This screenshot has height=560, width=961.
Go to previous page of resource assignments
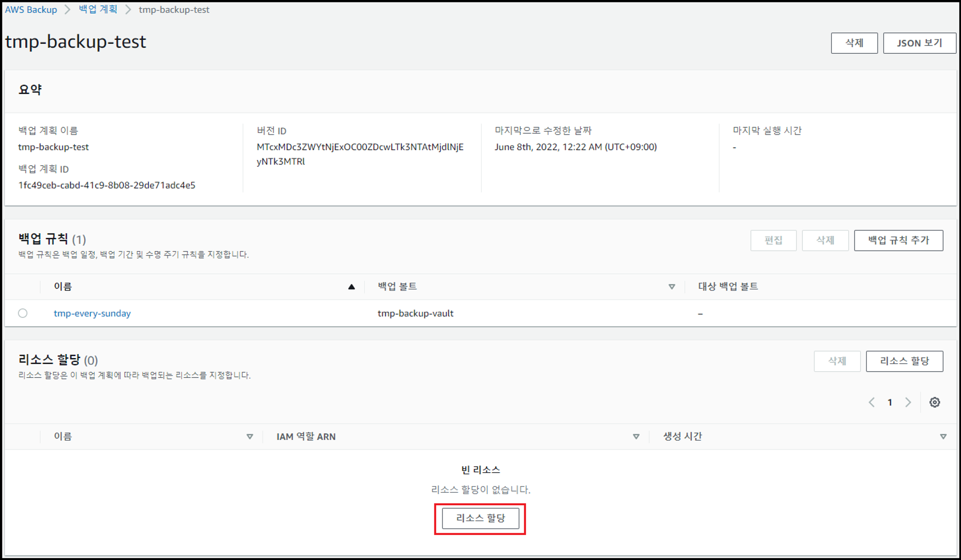click(872, 402)
